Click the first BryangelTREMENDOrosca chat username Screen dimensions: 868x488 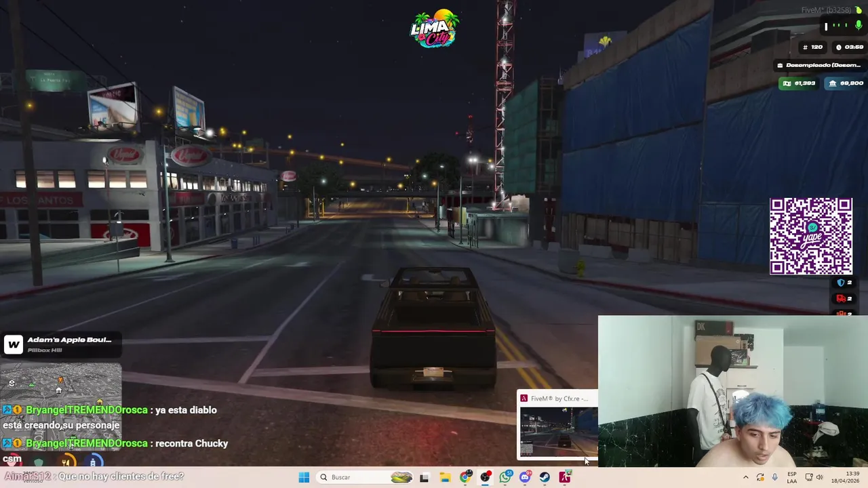[x=87, y=410]
